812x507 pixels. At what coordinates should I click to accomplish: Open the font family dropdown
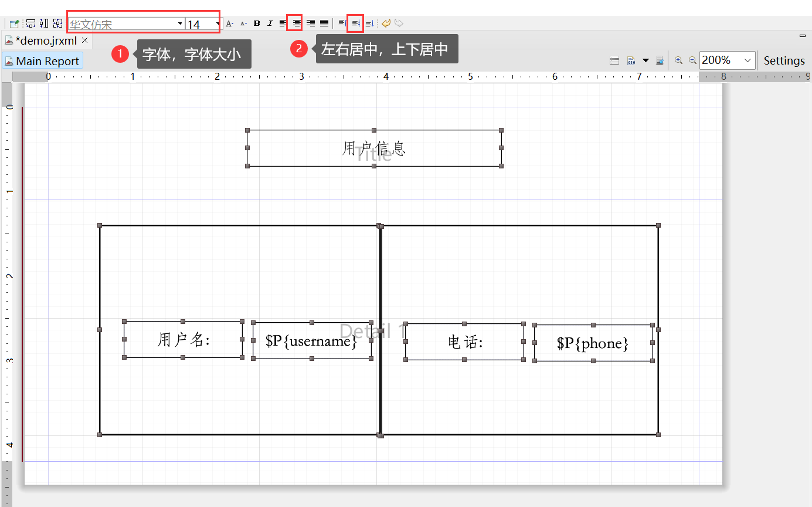pos(180,23)
